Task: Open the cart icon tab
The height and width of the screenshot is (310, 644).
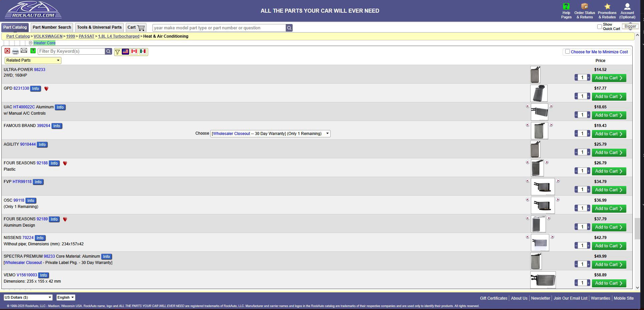Action: pos(136,28)
